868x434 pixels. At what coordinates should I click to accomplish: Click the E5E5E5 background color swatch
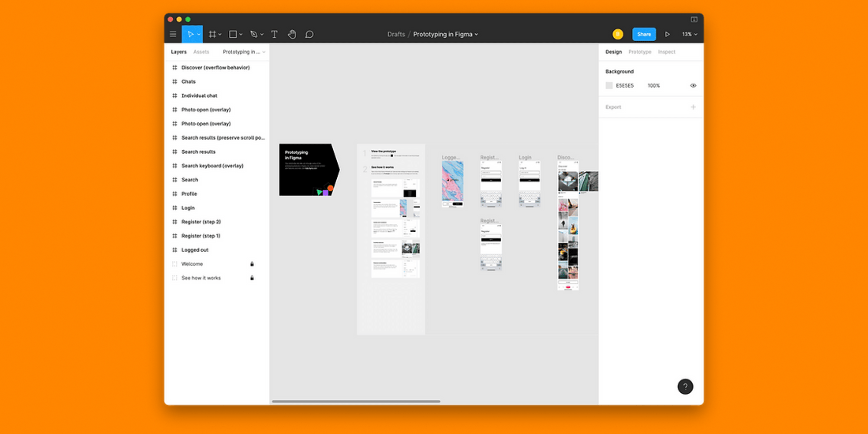pos(609,85)
